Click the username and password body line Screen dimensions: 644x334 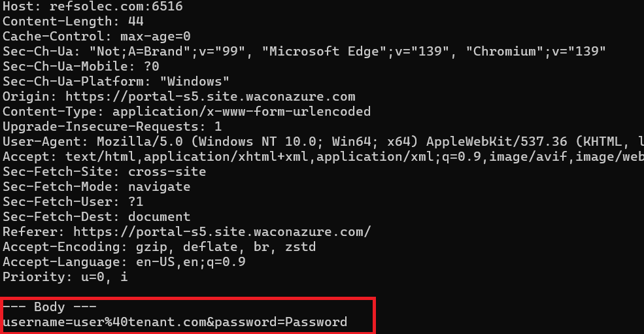pos(175,322)
